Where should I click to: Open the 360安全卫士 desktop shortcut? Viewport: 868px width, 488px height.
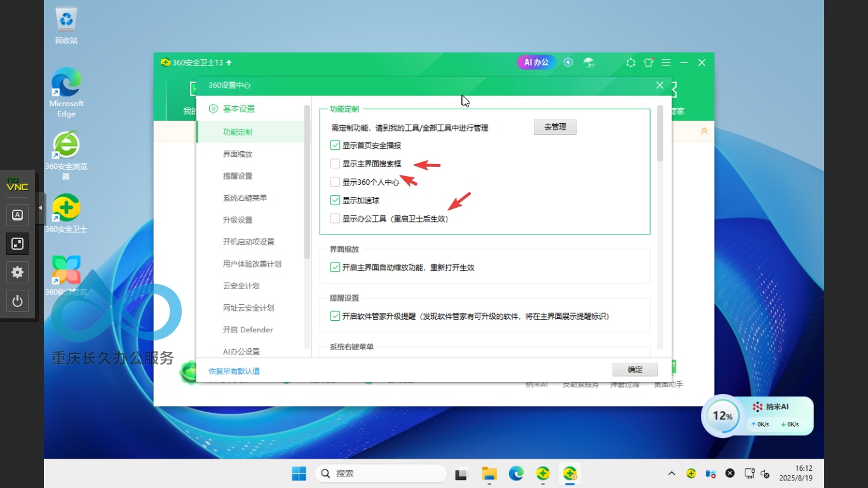pyautogui.click(x=66, y=213)
